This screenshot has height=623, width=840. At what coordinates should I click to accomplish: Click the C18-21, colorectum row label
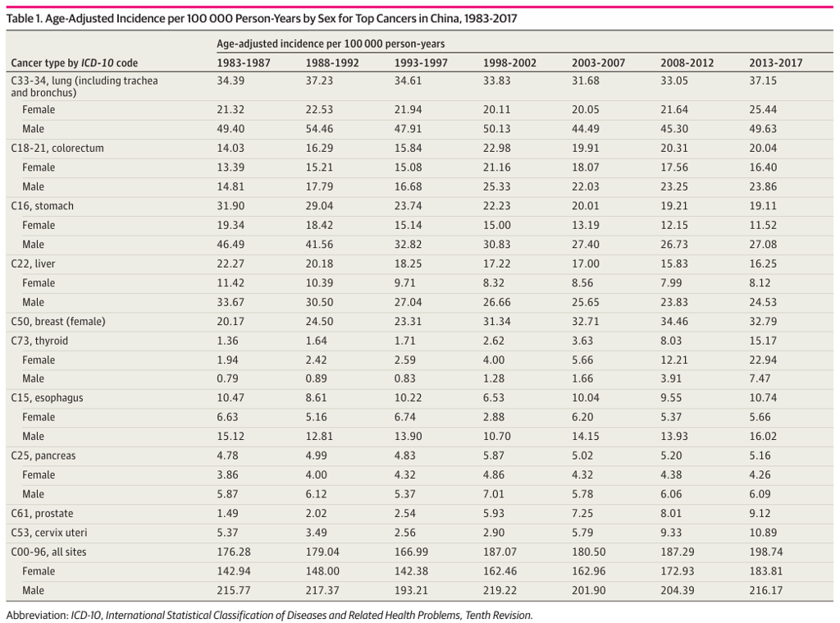coord(57,148)
